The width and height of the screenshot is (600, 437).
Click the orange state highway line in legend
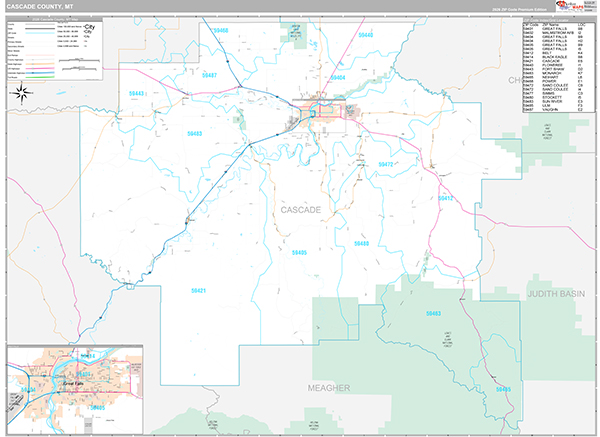[x=40, y=64]
